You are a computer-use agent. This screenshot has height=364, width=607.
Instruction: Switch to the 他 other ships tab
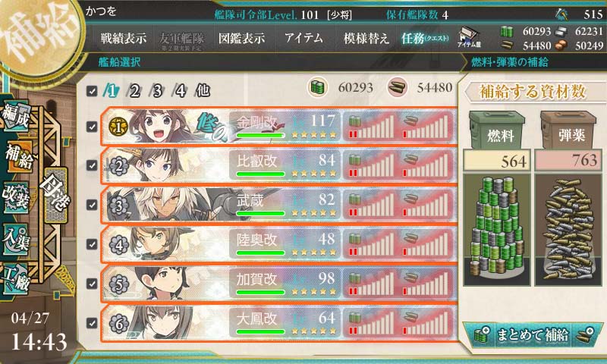click(x=203, y=90)
